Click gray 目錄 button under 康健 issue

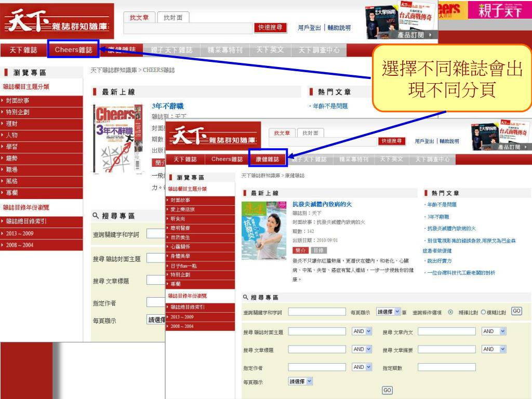click(318, 250)
